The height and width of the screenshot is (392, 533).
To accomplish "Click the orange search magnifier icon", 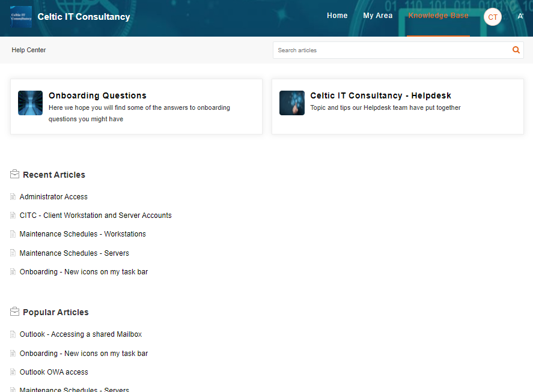I will [x=516, y=50].
